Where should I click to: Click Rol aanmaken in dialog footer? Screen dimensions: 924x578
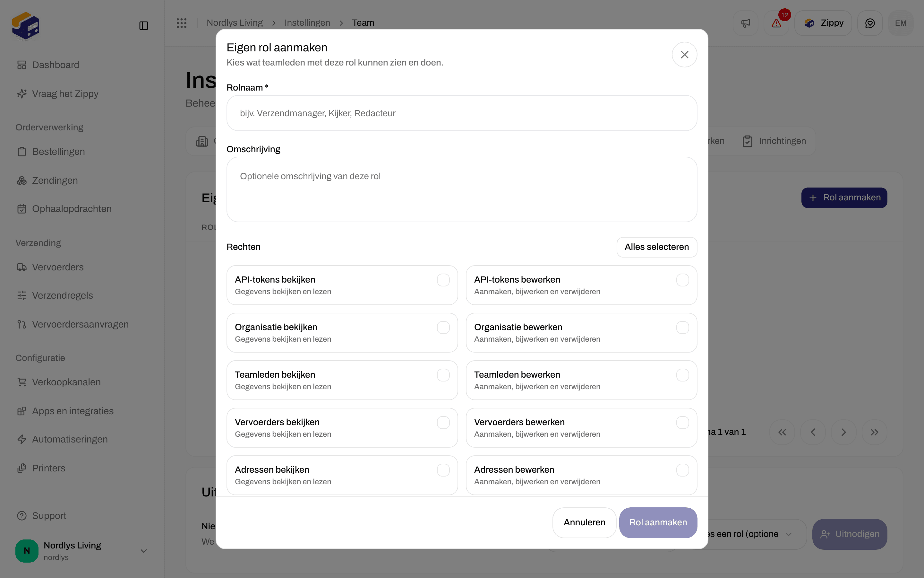658,522
